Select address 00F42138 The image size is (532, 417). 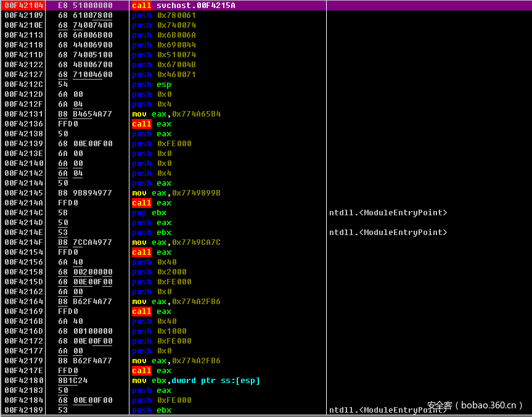[24, 133]
